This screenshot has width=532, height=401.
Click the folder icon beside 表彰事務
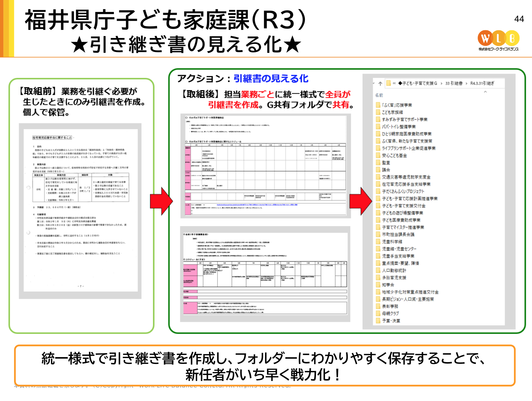coord(378,306)
